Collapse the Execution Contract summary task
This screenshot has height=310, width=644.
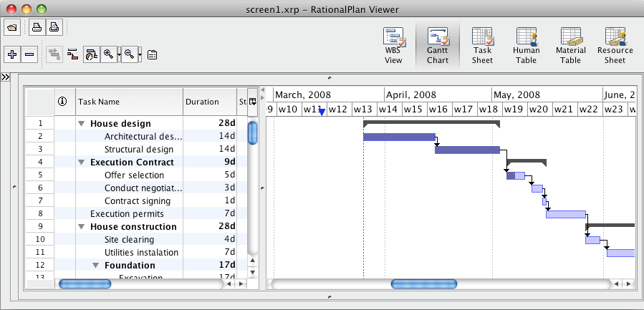point(82,163)
